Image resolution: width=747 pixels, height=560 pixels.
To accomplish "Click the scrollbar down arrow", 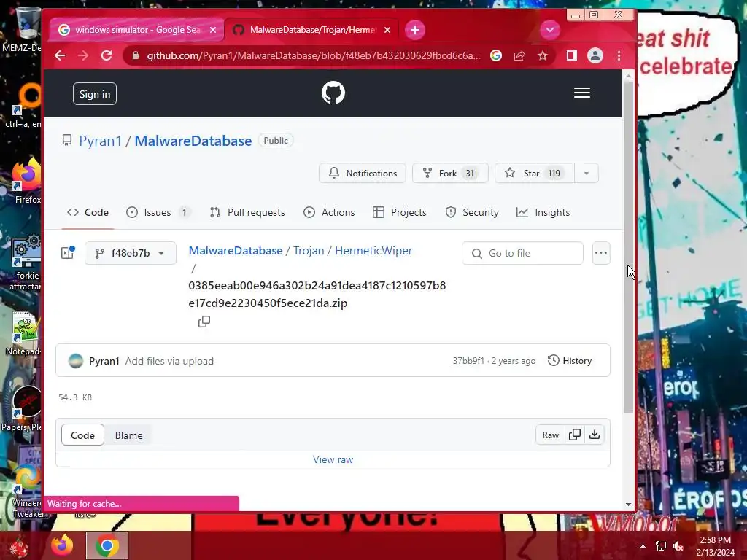I will (x=628, y=505).
